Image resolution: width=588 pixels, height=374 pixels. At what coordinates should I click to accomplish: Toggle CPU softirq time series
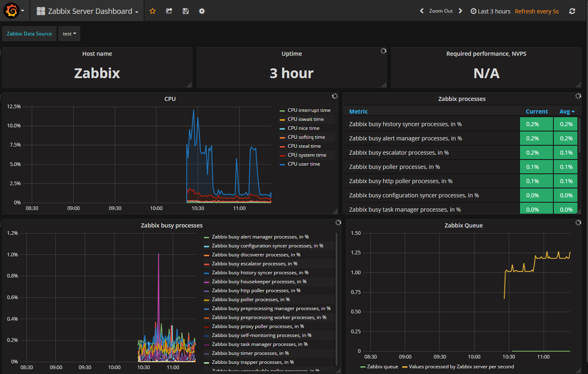(306, 137)
